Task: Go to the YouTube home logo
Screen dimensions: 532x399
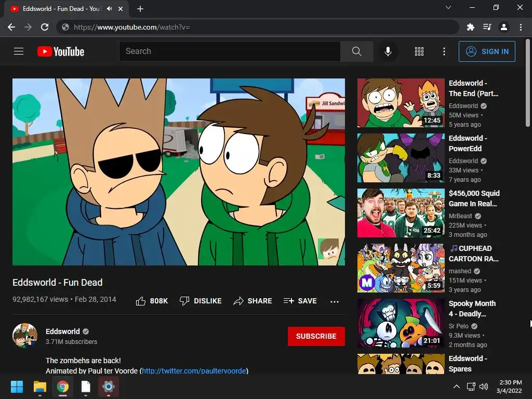Action: (x=61, y=51)
